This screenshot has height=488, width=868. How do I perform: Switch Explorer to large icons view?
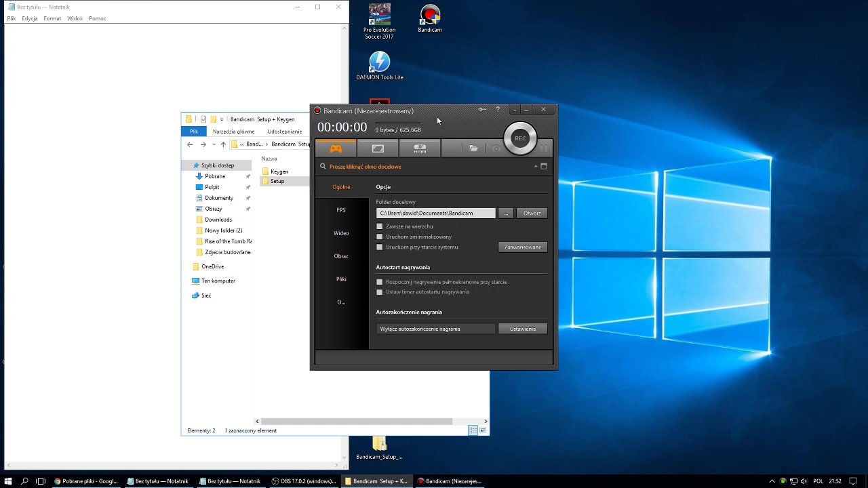point(483,430)
